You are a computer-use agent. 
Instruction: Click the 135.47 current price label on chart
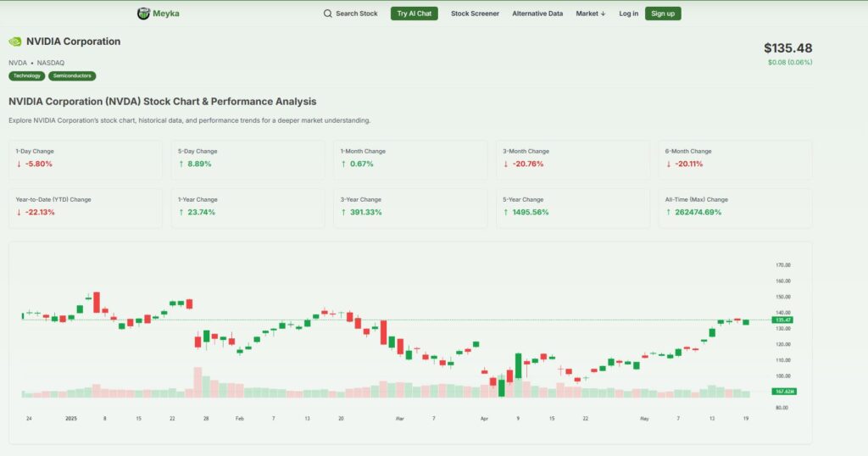782,320
